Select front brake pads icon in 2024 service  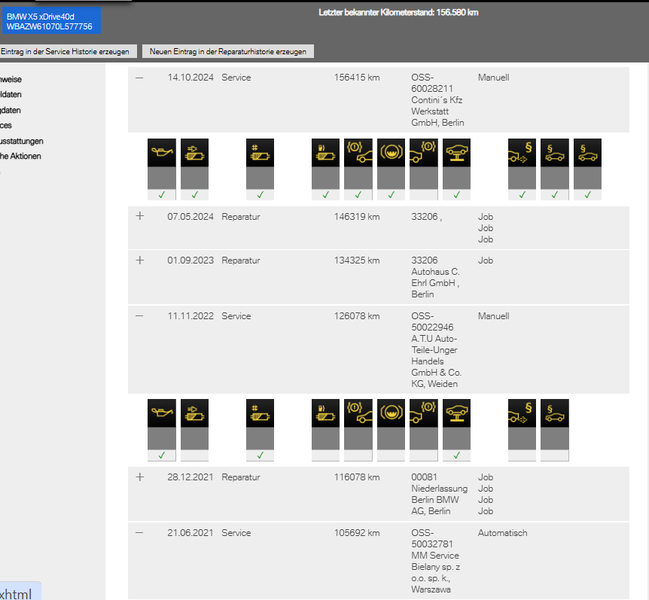coord(358,153)
